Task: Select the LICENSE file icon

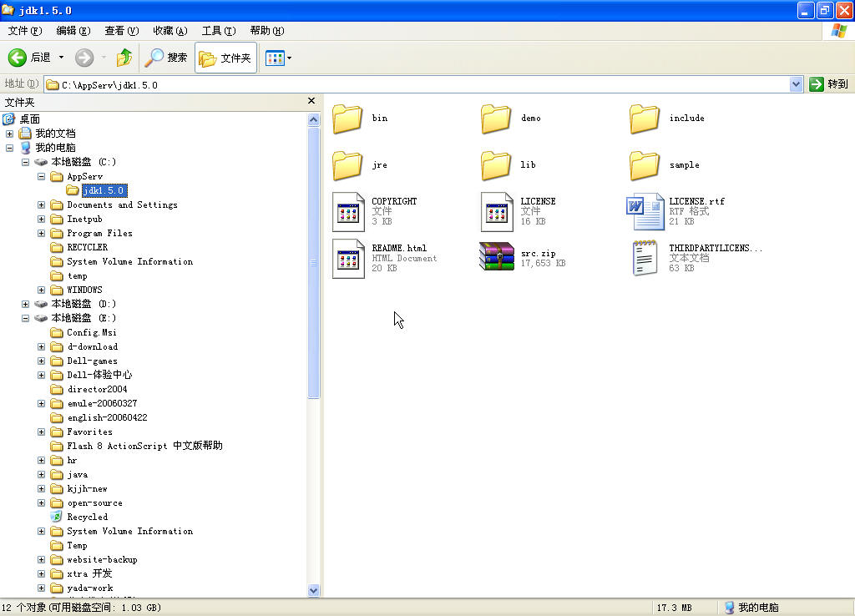Action: point(497,212)
